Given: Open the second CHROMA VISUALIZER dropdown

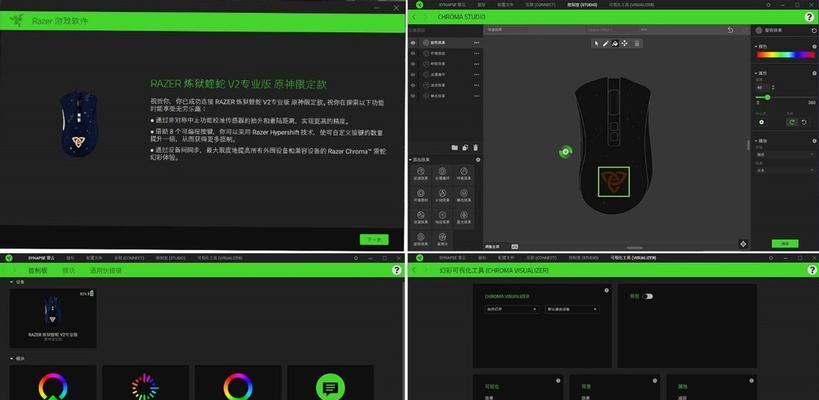Looking at the screenshot, I should click(x=572, y=309).
